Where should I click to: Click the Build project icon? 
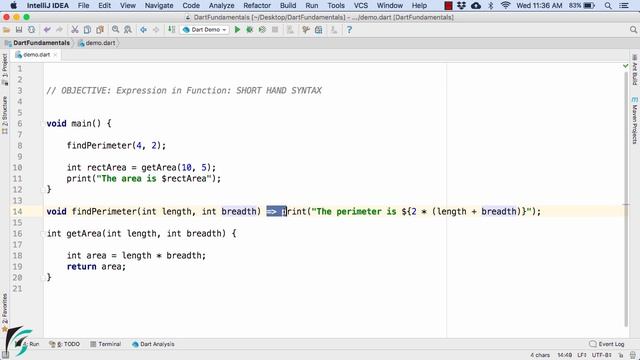(x=171, y=30)
